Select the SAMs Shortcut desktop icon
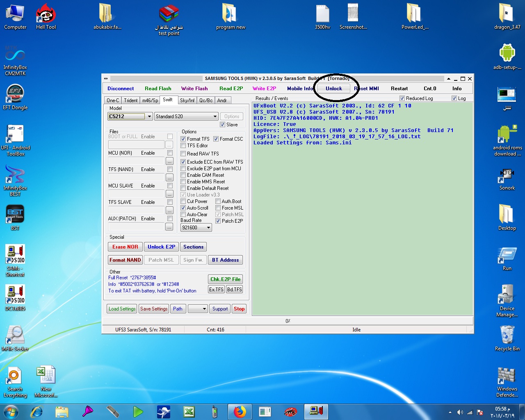This screenshot has height=420, width=525. tap(15, 261)
